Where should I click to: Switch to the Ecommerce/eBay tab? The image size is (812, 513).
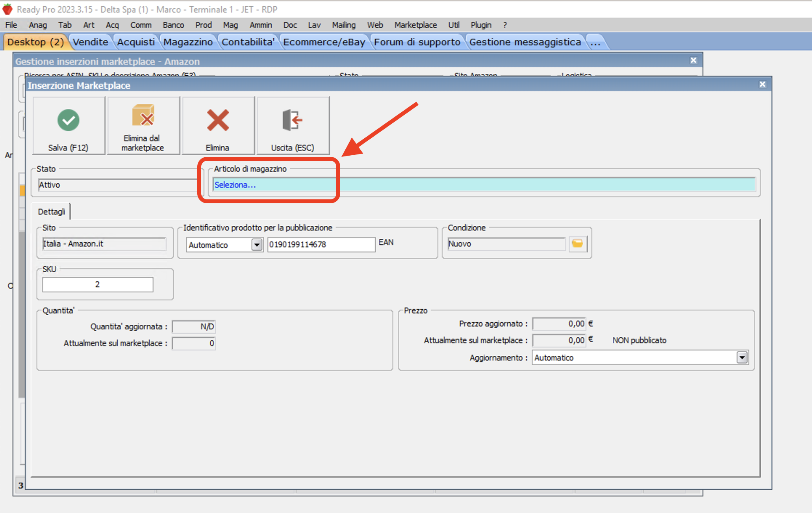click(x=324, y=42)
